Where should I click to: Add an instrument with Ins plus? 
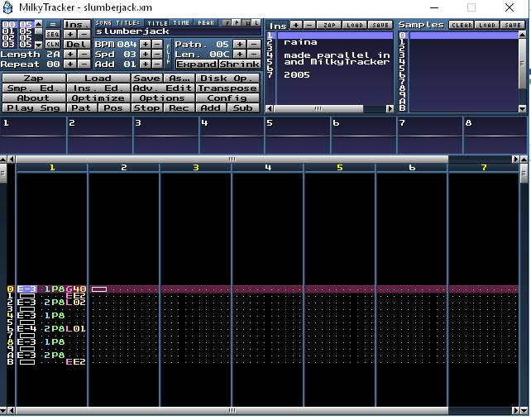tap(296, 25)
